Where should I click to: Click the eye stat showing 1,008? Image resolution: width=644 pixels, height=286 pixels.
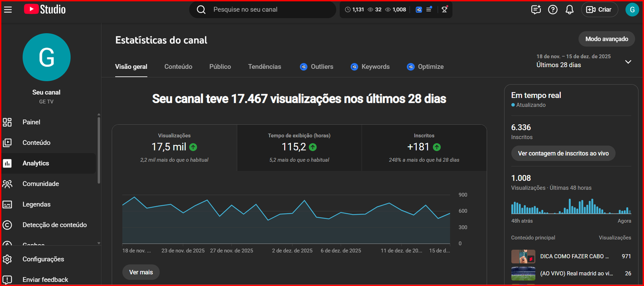click(396, 10)
